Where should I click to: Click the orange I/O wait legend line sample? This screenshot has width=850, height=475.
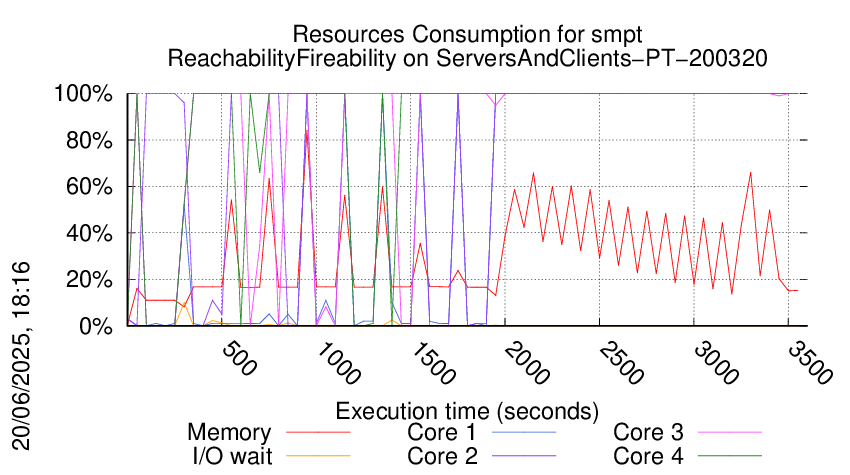point(318,456)
